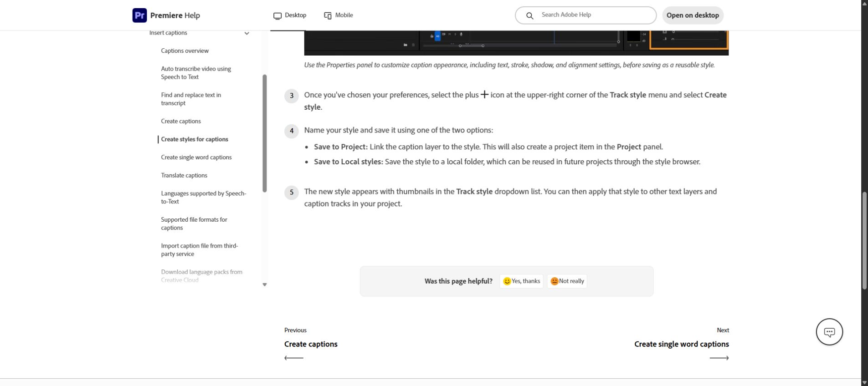Open Translate captions sidebar link
This screenshot has height=386, width=868.
click(x=184, y=175)
